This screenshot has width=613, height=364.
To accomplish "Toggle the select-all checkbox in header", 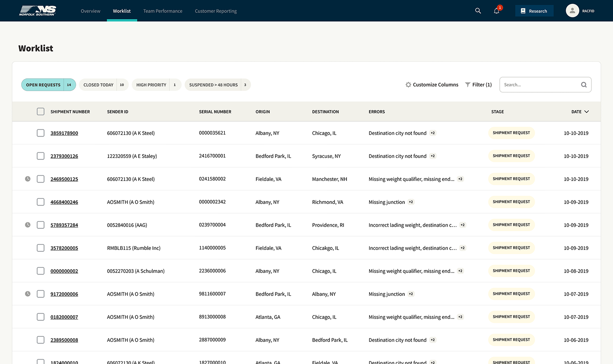I will (40, 112).
